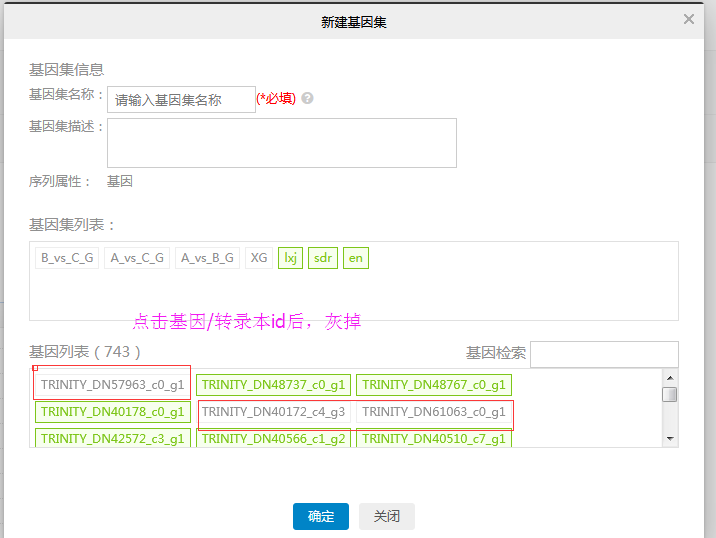Image resolution: width=716 pixels, height=538 pixels.
Task: Click the 基因集信息 section heading
Action: 67,69
